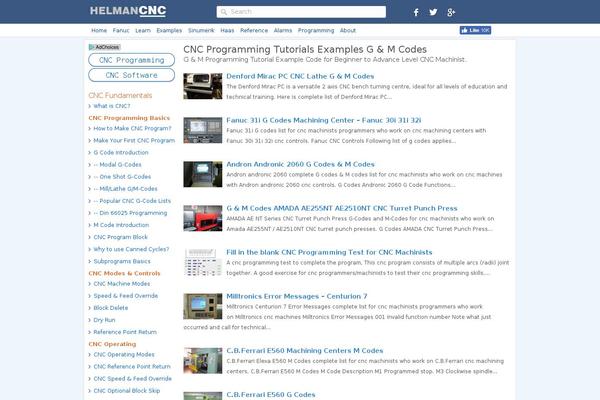
Task: Open the Reference menu item
Action: pyautogui.click(x=254, y=30)
